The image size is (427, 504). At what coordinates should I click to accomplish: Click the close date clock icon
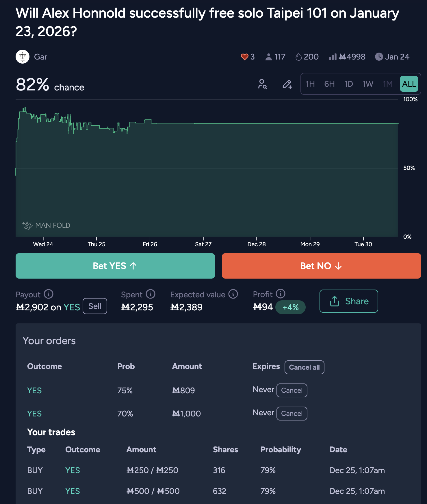click(379, 57)
